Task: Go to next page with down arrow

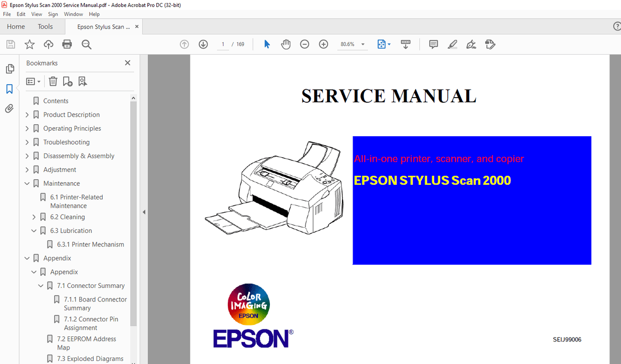Action: click(203, 44)
